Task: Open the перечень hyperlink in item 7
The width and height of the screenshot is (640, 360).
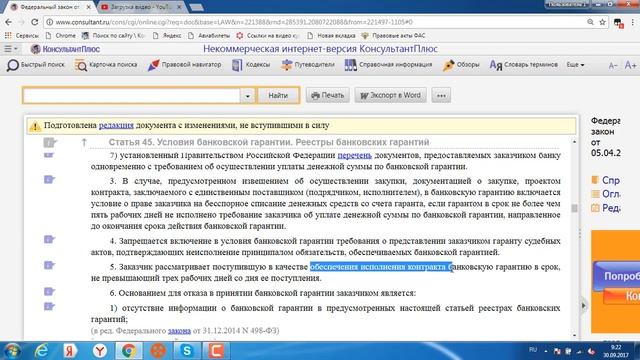Action: [x=354, y=155]
